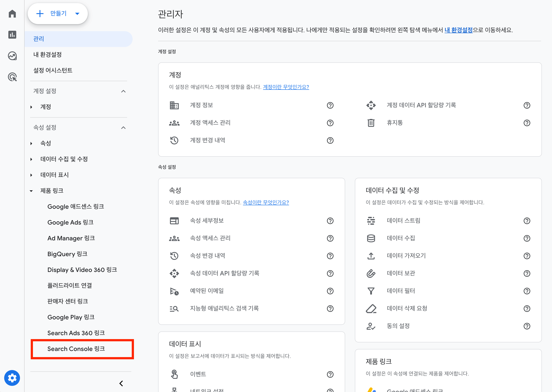Image resolution: width=552 pixels, height=392 pixels.
Task: Click the upload icon for 데이터 가져오기
Action: point(371,256)
